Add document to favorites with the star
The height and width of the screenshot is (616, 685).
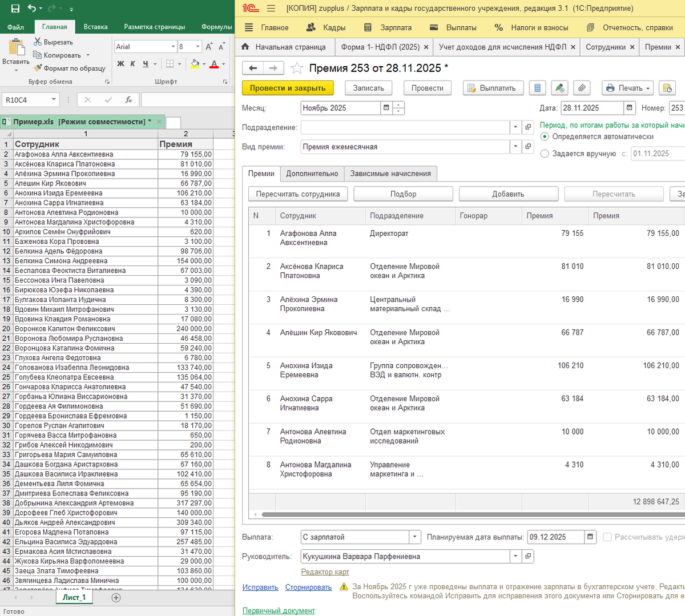297,69
